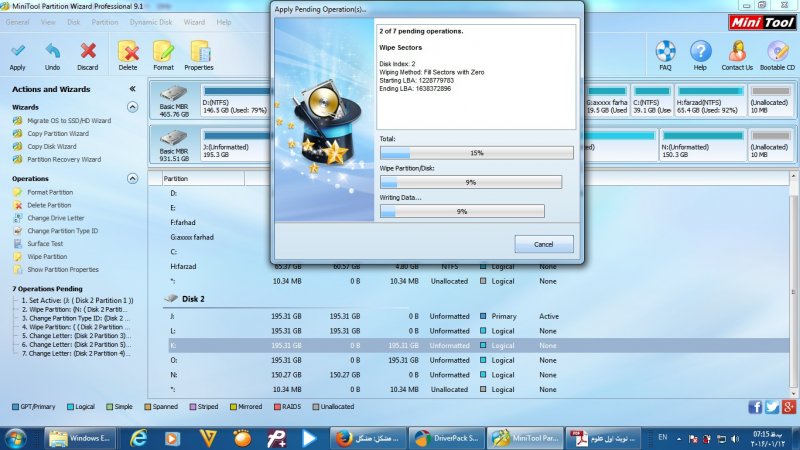Click the Apply checkmark toolbar icon
The width and height of the screenshot is (800, 450).
pyautogui.click(x=17, y=51)
